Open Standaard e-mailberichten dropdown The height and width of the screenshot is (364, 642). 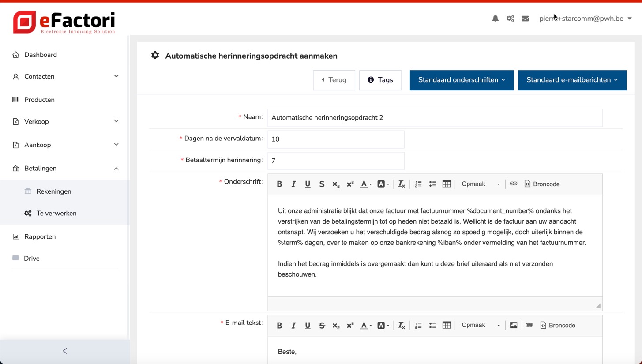(572, 80)
